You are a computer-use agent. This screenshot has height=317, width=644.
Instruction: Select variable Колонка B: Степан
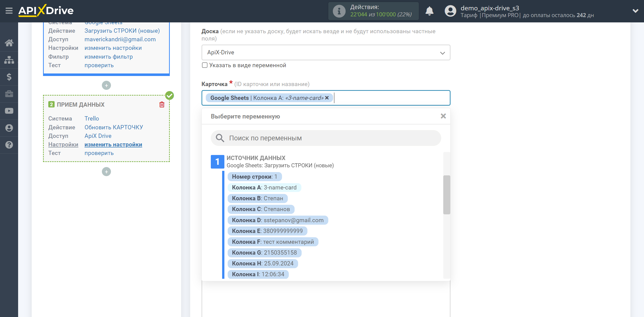click(258, 198)
